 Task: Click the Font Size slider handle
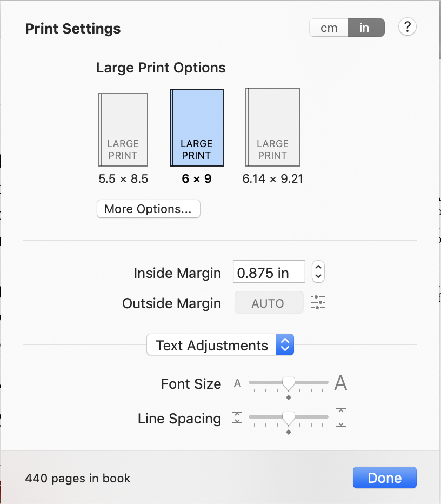pyautogui.click(x=289, y=383)
